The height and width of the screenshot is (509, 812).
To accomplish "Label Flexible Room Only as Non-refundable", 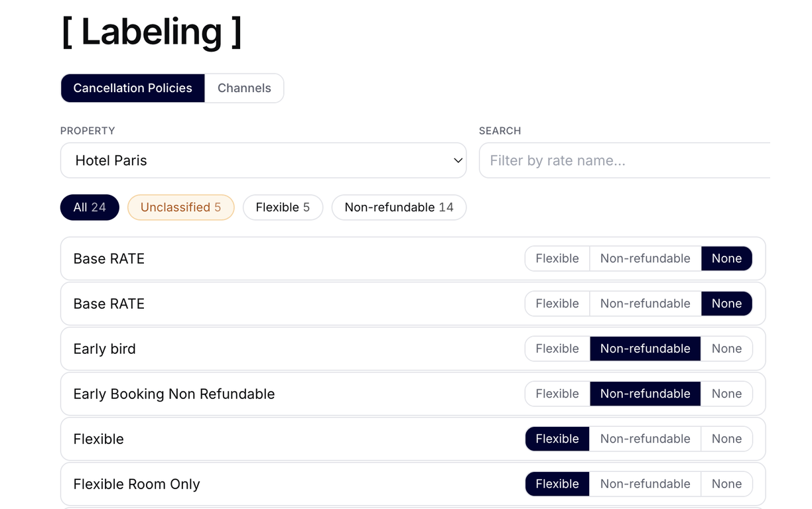I will tap(645, 484).
